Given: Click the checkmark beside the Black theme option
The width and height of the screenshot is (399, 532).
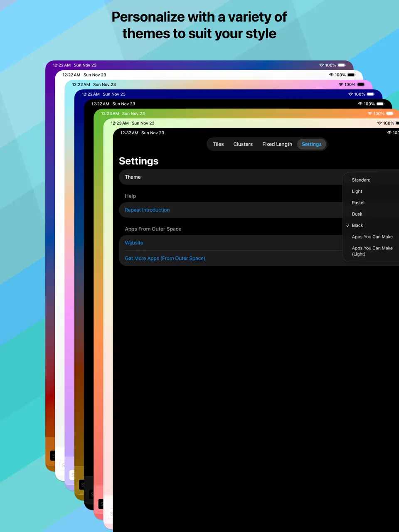Looking at the screenshot, I should point(347,225).
